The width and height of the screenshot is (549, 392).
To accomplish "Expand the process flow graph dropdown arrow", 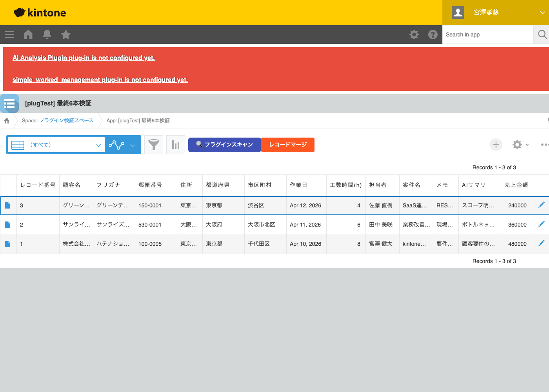I will click(133, 145).
